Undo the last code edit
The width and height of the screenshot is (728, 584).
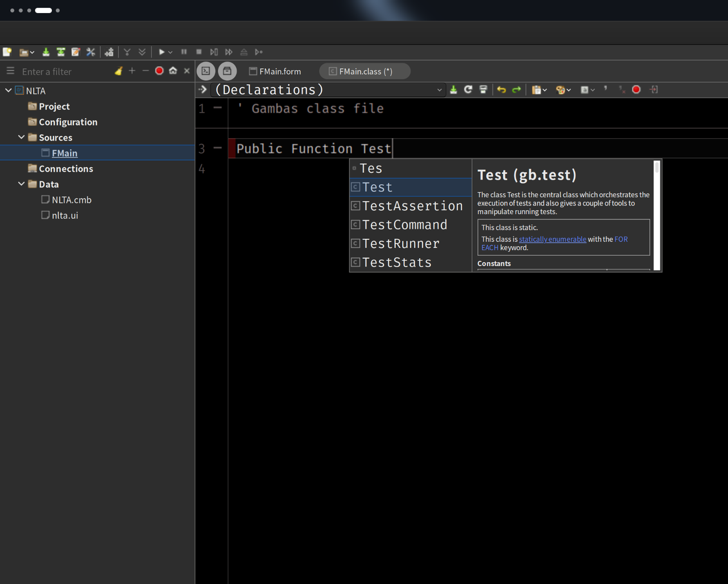501,89
